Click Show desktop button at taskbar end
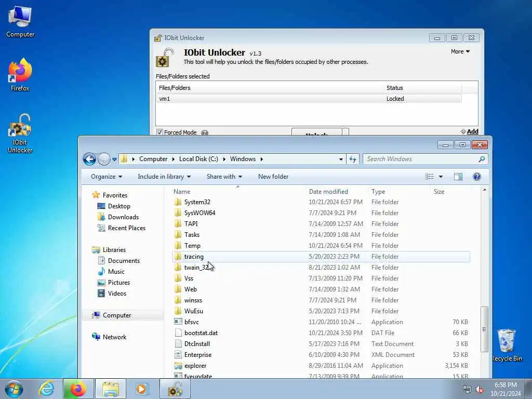This screenshot has width=532, height=399. tap(528, 389)
